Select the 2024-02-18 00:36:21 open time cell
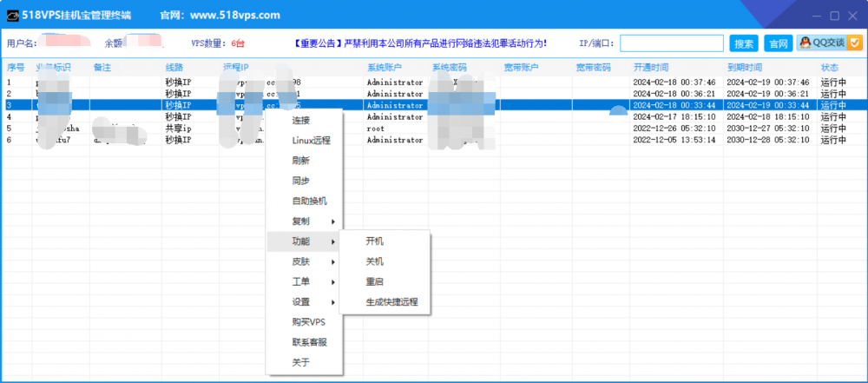Viewport: 868px width, 383px height. click(x=674, y=94)
